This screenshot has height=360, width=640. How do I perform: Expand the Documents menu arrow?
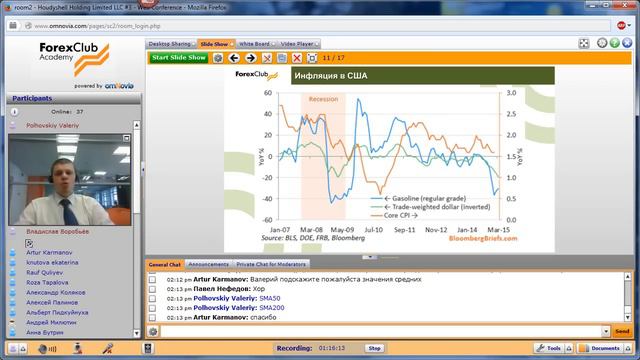pyautogui.click(x=628, y=349)
